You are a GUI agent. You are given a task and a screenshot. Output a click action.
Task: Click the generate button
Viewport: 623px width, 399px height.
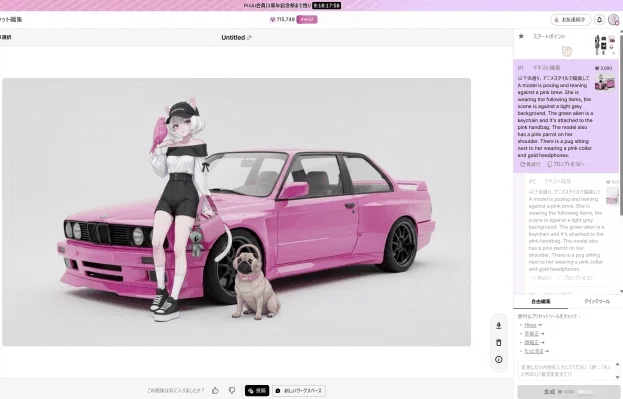coord(569,392)
